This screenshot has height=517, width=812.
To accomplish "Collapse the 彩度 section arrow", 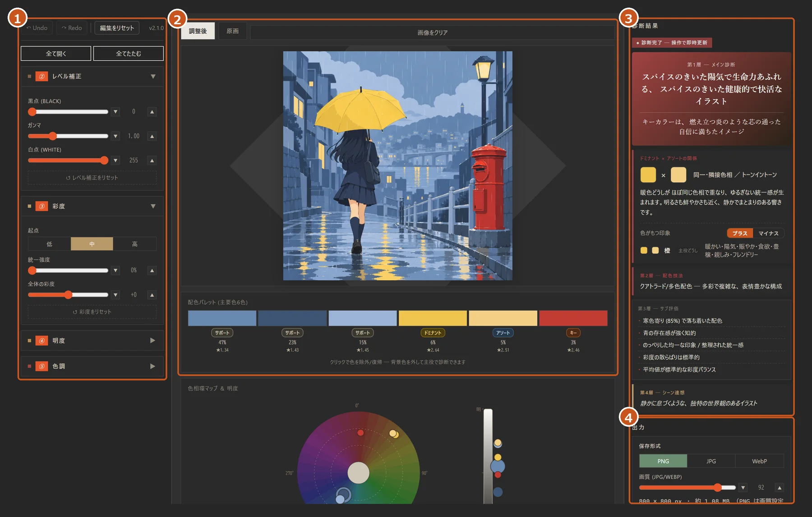I will (x=153, y=206).
